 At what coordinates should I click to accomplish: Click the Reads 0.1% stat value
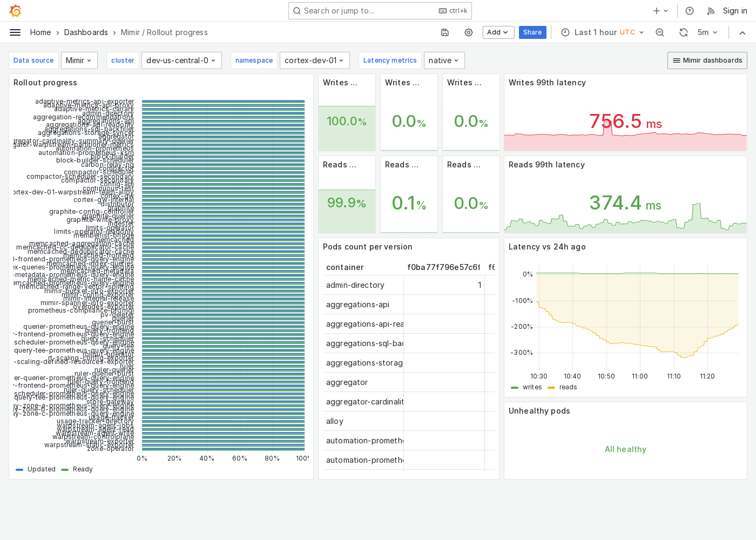409,203
